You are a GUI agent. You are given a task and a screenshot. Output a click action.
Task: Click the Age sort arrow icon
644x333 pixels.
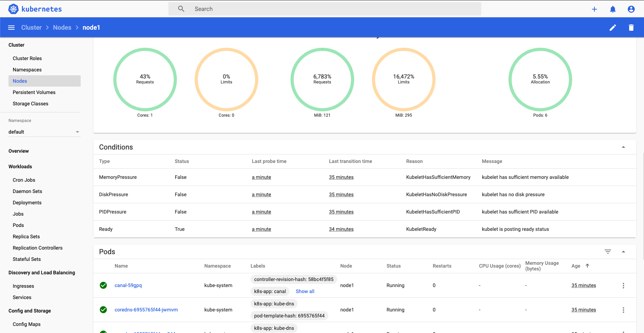pos(587,266)
